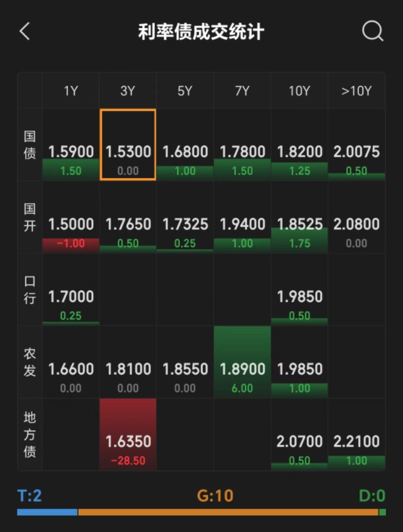Click the green D:0 label

372,495
